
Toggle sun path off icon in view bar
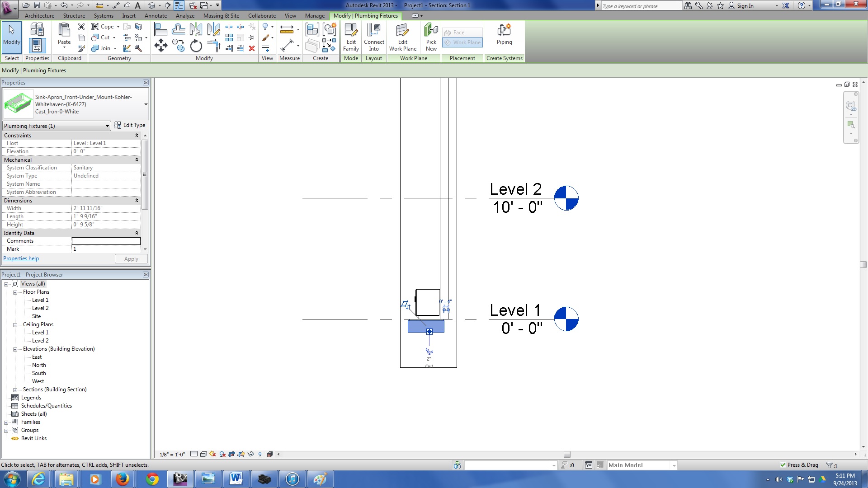click(212, 454)
